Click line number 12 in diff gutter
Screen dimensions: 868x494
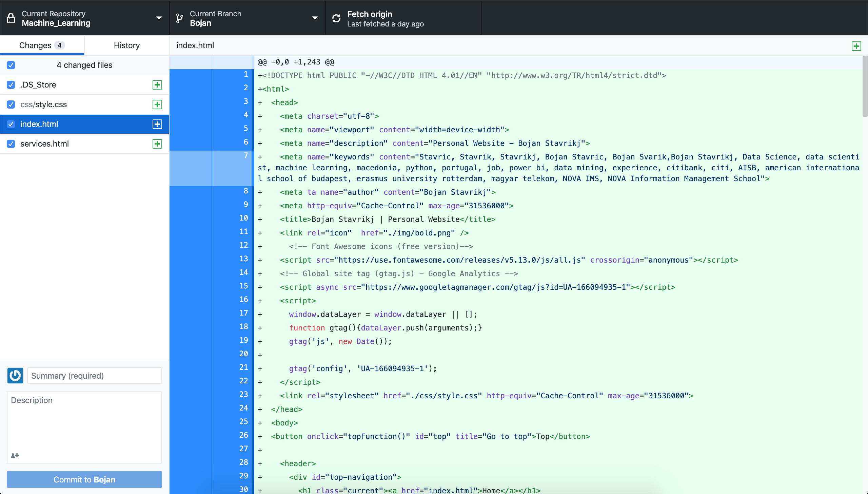pyautogui.click(x=244, y=245)
